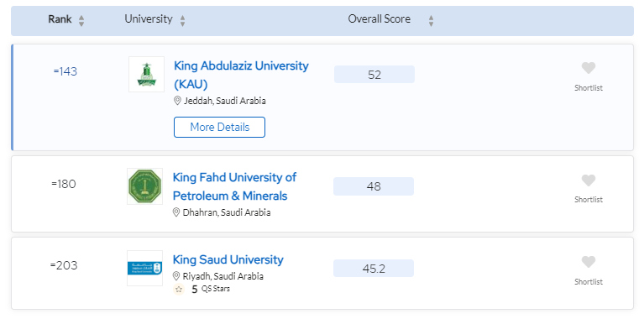Click the Riyadh location pin icon
Viewport: 644px width, 319px height.
click(x=176, y=276)
